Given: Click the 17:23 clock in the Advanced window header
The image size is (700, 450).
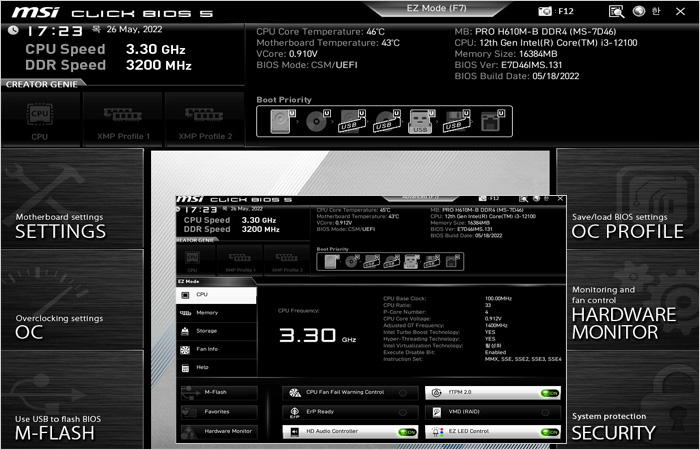Looking at the screenshot, I should [x=54, y=31].
